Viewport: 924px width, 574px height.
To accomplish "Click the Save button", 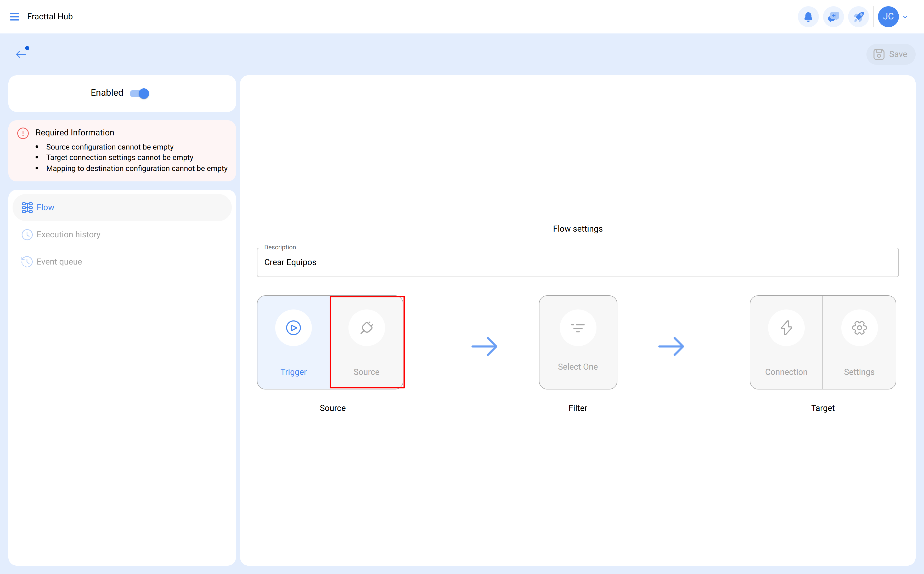I will [x=891, y=54].
